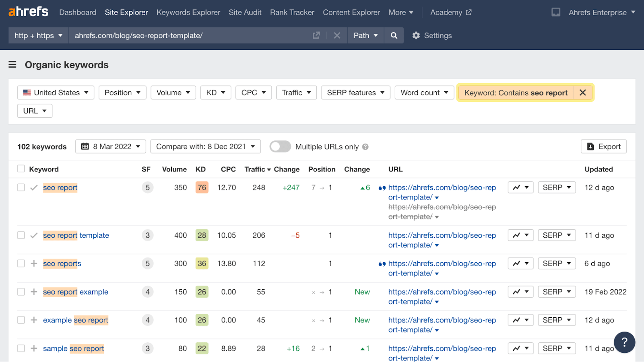The image size is (644, 362).
Task: Go to Keywords Explorer menu
Action: pos(188,12)
